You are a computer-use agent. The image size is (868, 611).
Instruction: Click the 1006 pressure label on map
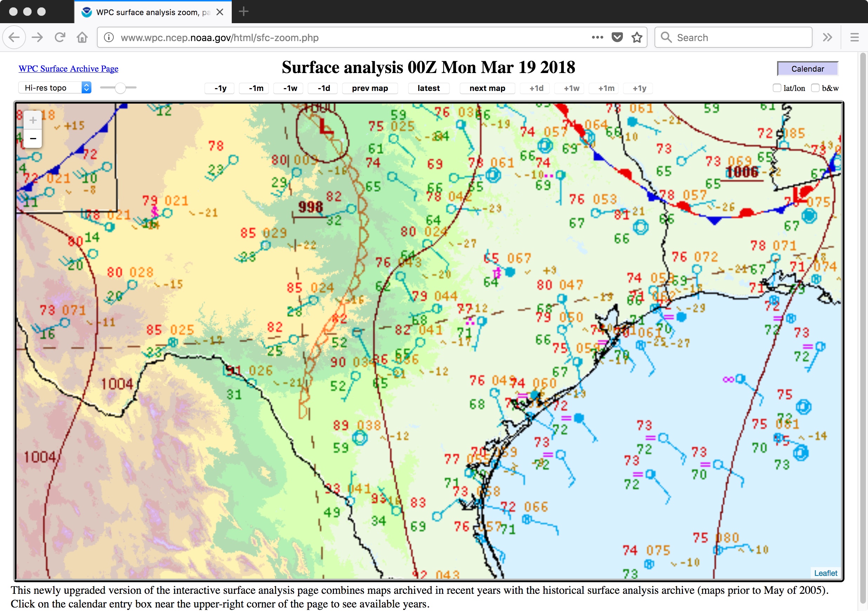pos(743,172)
